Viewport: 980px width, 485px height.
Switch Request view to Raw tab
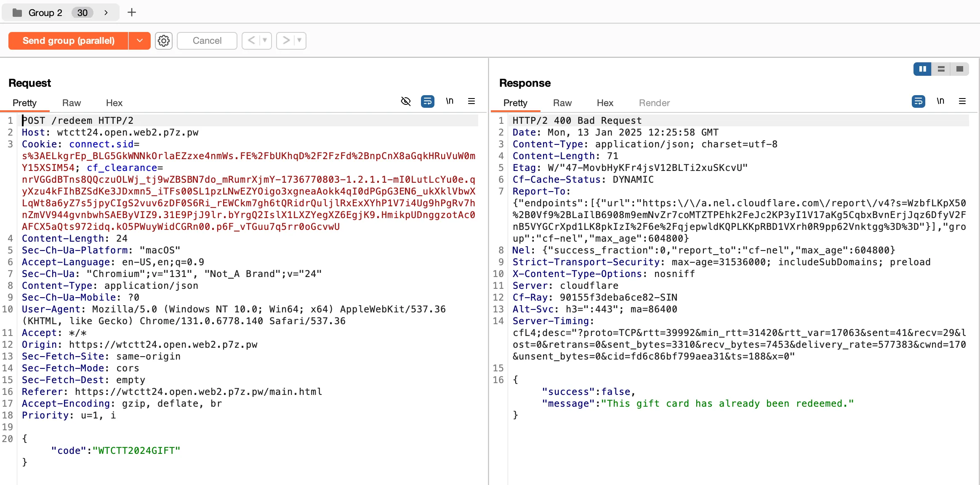71,103
